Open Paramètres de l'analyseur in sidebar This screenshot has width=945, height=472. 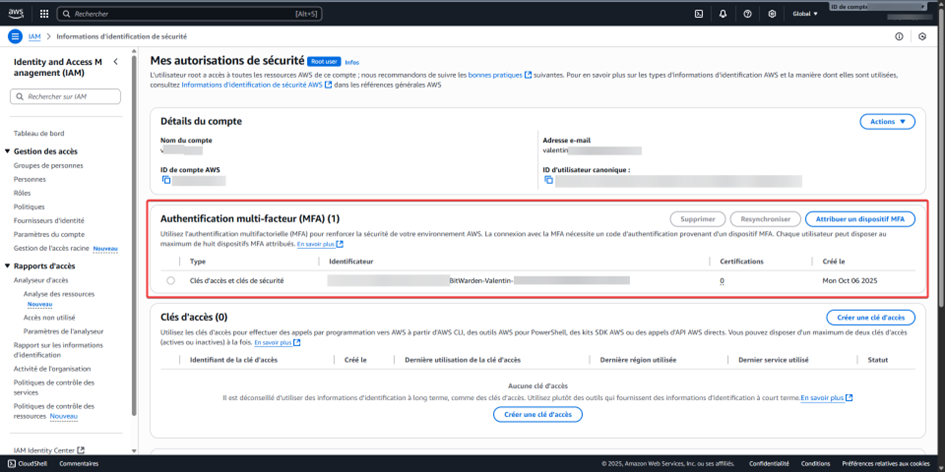pos(63,331)
